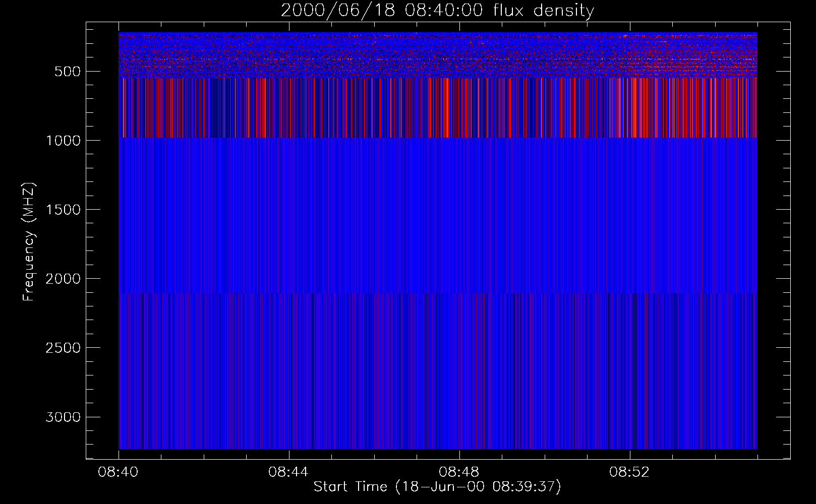Screen dimensions: 816x504
Task: Click the 08:44 time tick label
Action: tap(288, 472)
